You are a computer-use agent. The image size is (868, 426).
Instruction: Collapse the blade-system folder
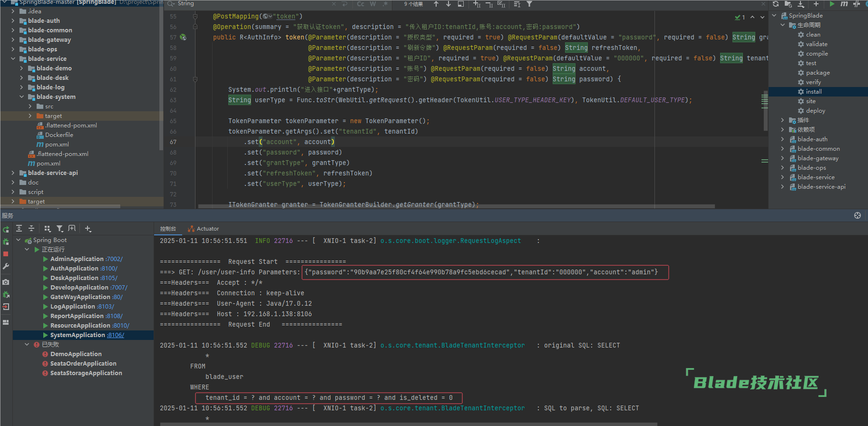click(22, 97)
